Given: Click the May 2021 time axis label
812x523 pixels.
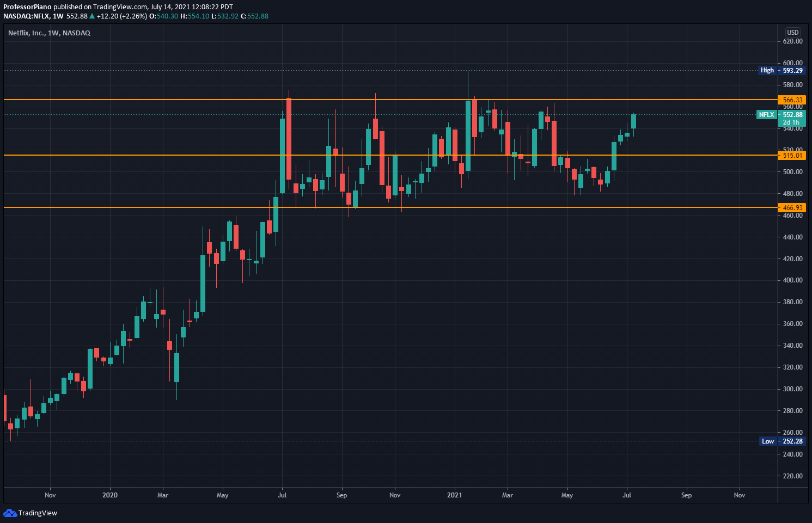Looking at the screenshot, I should coord(567,495).
